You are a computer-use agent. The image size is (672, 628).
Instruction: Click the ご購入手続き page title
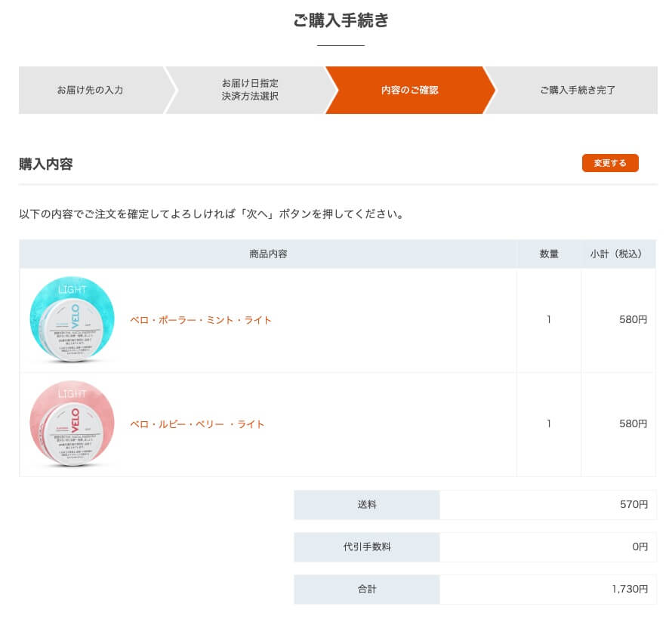[x=341, y=20]
